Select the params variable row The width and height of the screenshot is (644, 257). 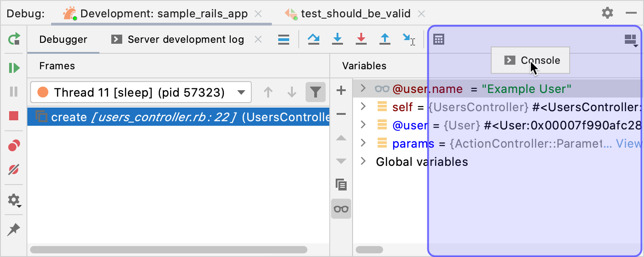tap(499, 144)
